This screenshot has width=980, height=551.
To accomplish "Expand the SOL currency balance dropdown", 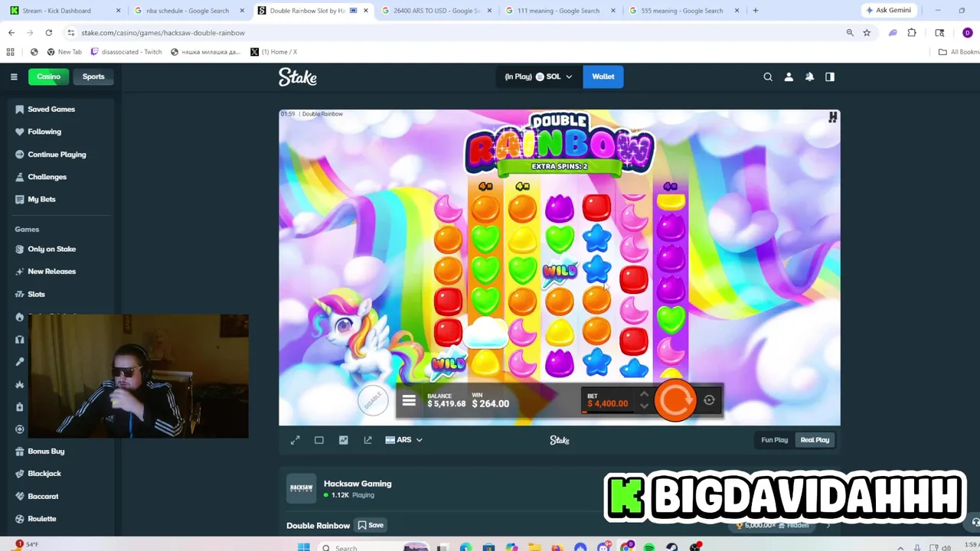I will pos(538,77).
